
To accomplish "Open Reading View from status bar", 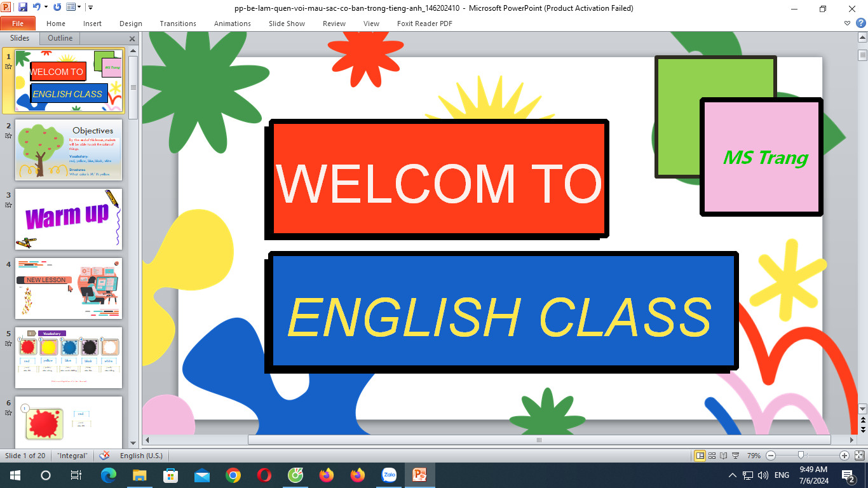I will (723, 456).
